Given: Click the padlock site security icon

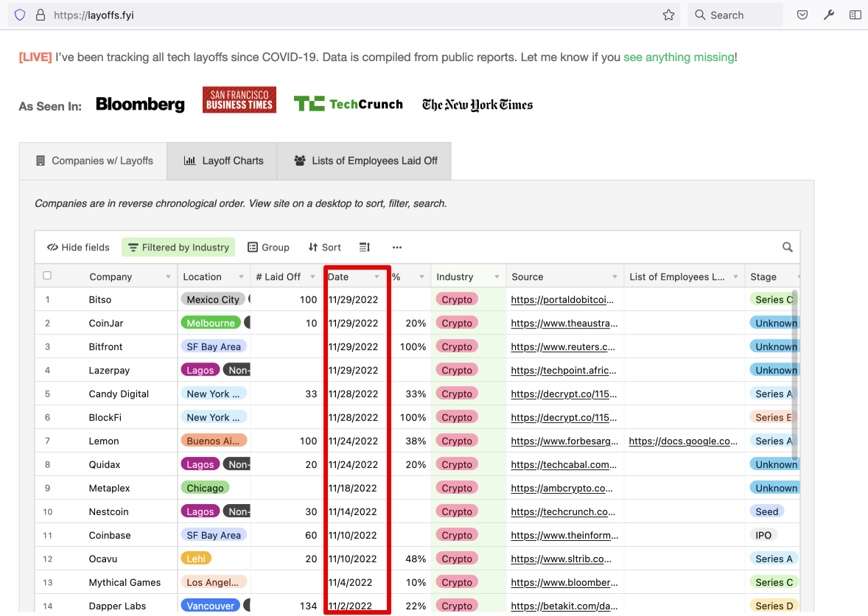Looking at the screenshot, I should coord(41,15).
